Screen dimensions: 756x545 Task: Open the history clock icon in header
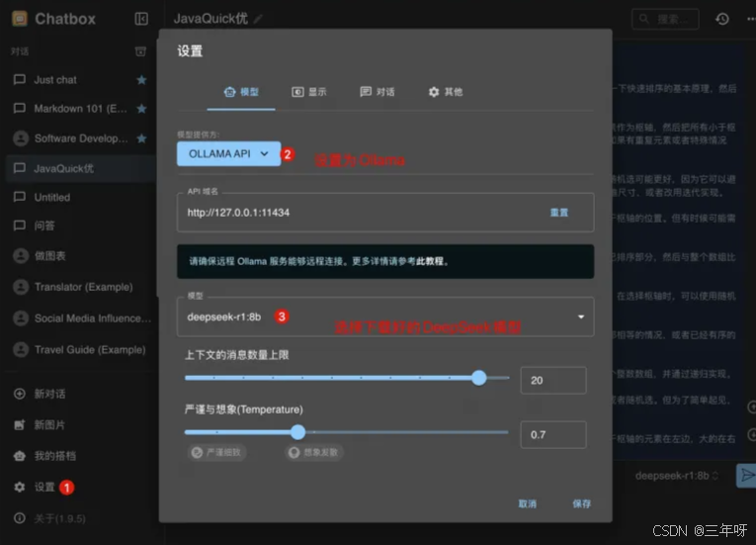pos(721,19)
